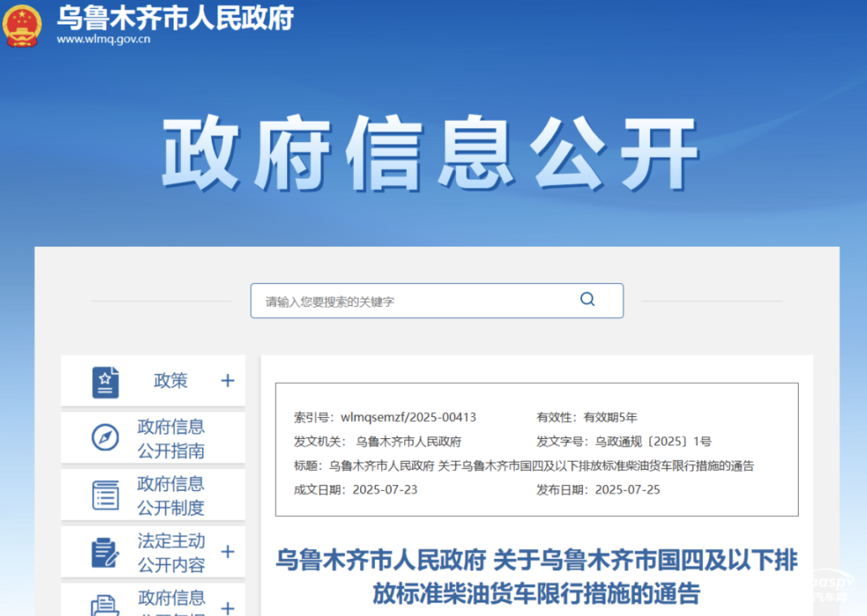Select the 政策 document icon in sidebar
867x616 pixels.
tap(107, 380)
